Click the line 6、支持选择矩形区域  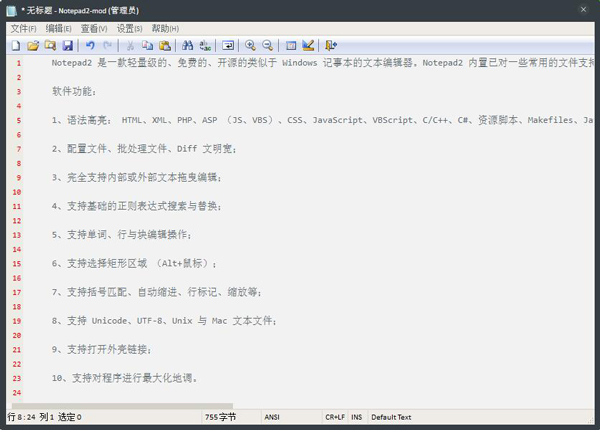pos(134,264)
